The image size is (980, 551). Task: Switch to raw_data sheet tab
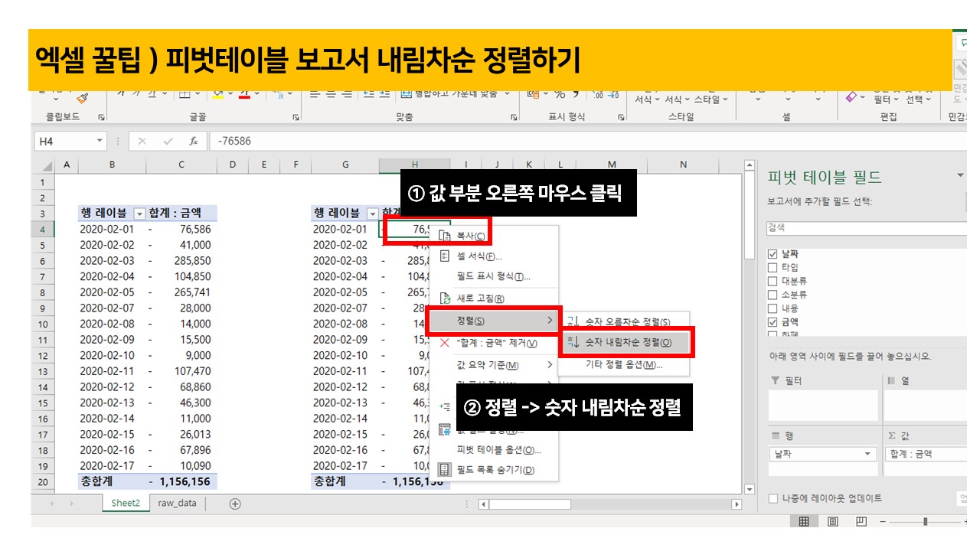point(177,504)
